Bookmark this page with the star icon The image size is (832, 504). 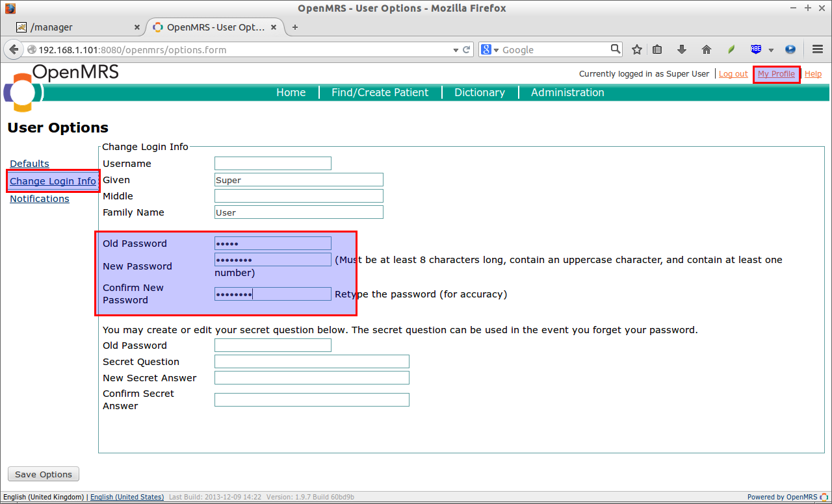pos(637,49)
